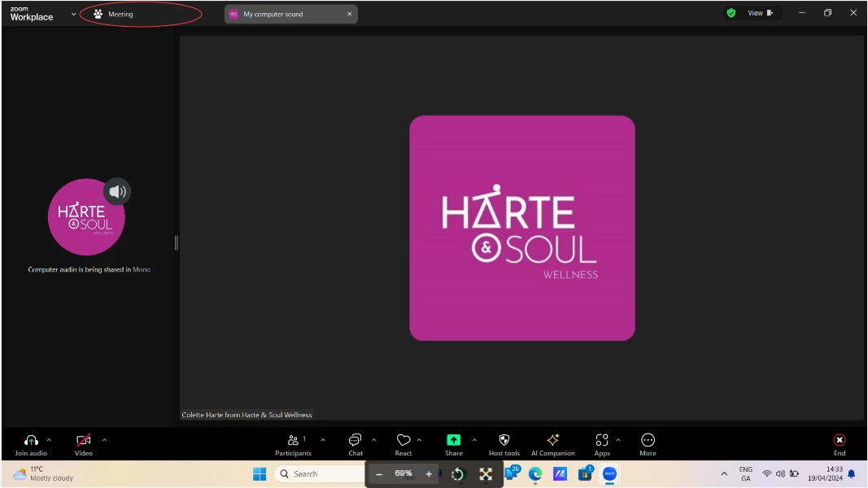This screenshot has width=868, height=488.
Task: Click the fullscreen expand arrows icon
Action: [486, 474]
